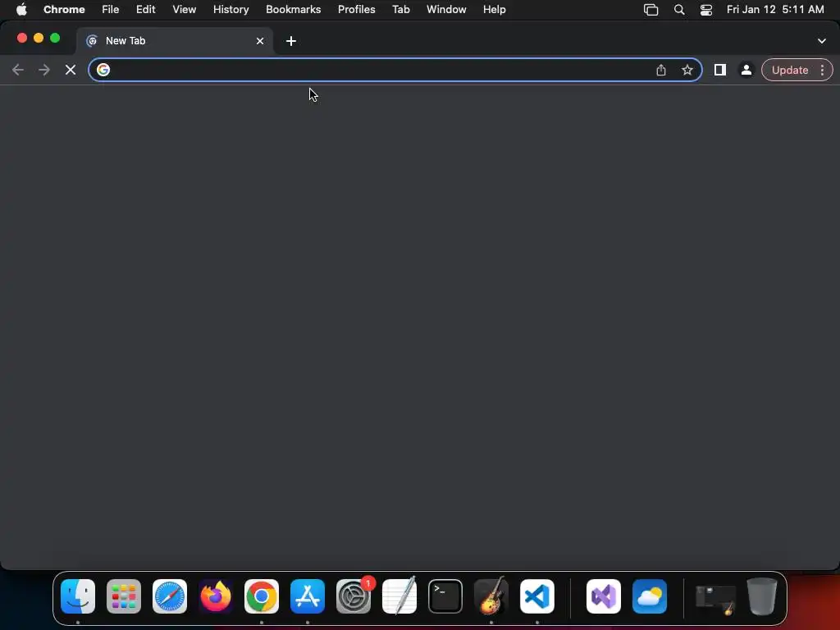840x630 pixels.
Task: Open Trash from the Dock
Action: click(762, 596)
